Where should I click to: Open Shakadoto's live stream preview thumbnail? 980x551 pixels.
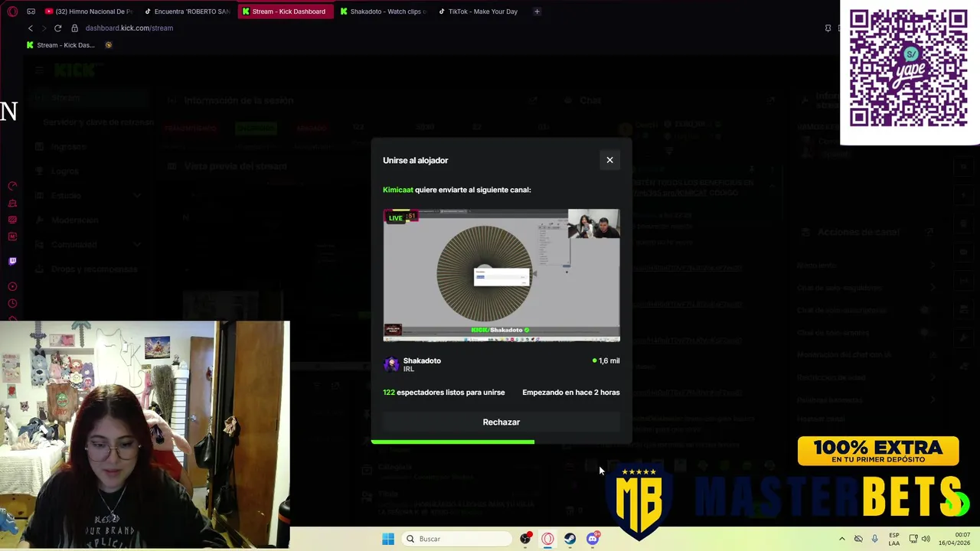click(501, 275)
